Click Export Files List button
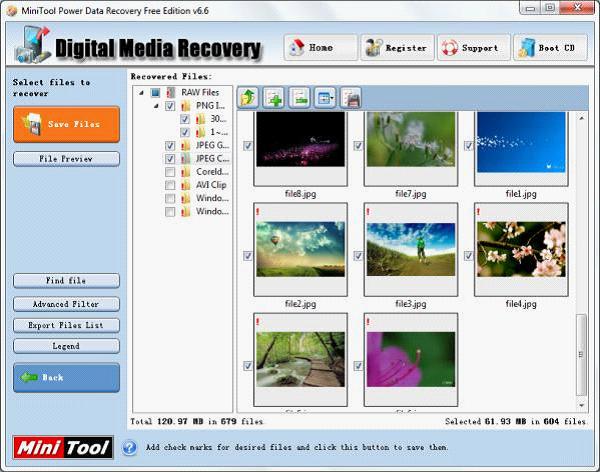 pyautogui.click(x=67, y=325)
